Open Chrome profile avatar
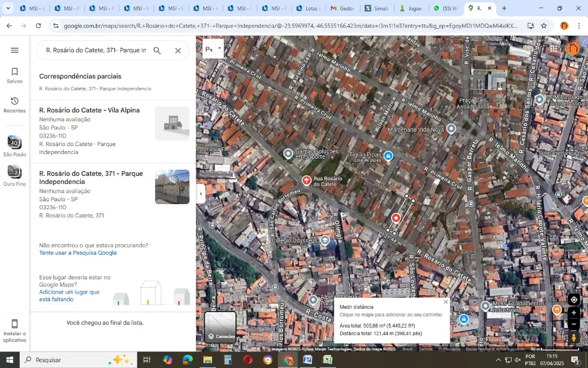 564,25
